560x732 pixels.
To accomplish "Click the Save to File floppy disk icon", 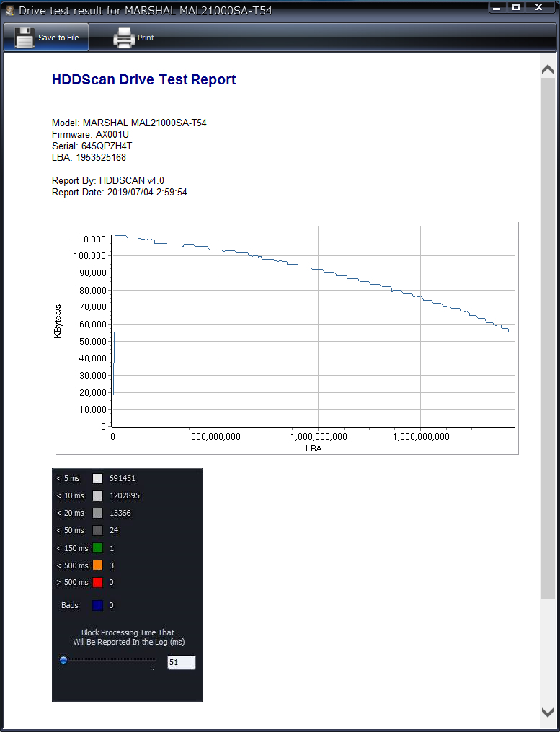I will (x=25, y=38).
